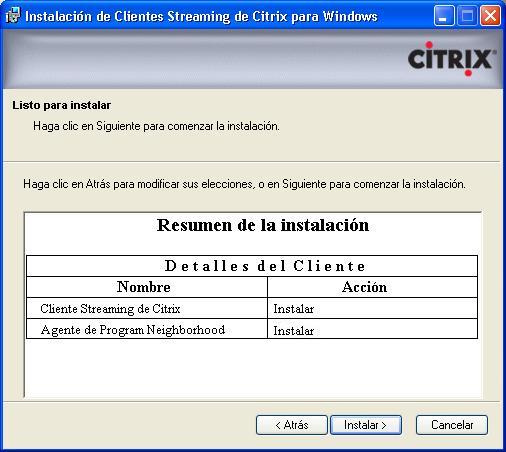Click the 'Nombre' column header

[147, 287]
